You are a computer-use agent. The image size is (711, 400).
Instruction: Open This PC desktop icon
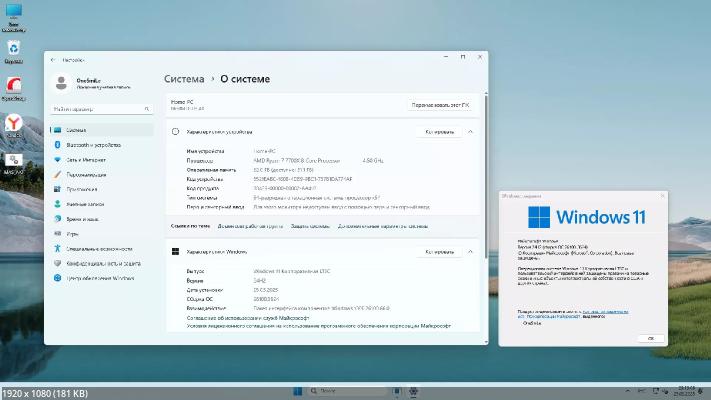[13, 17]
